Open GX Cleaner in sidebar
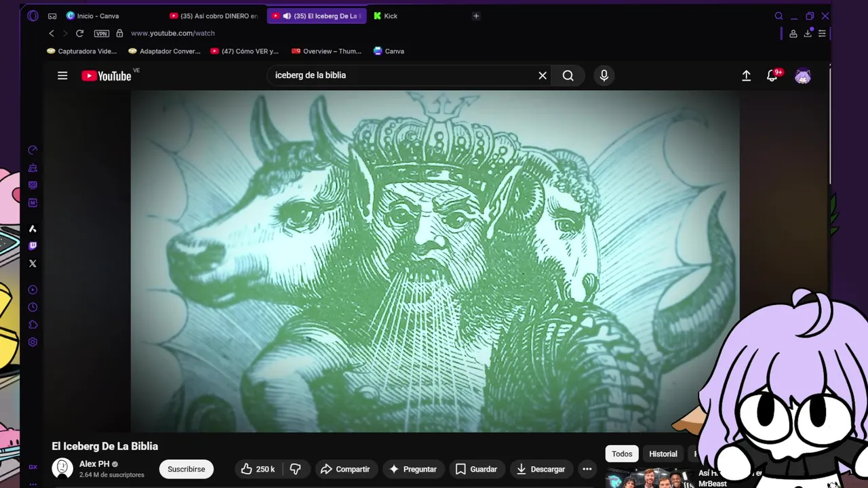 pyautogui.click(x=33, y=167)
